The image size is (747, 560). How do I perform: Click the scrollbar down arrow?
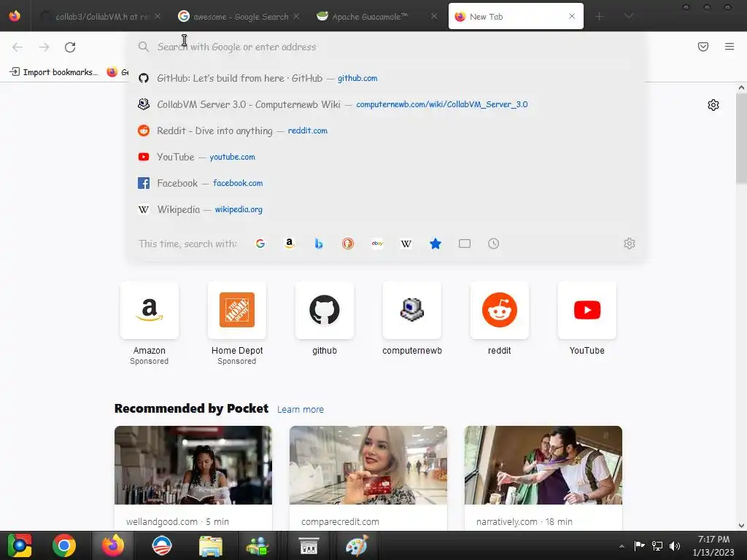pyautogui.click(x=741, y=526)
